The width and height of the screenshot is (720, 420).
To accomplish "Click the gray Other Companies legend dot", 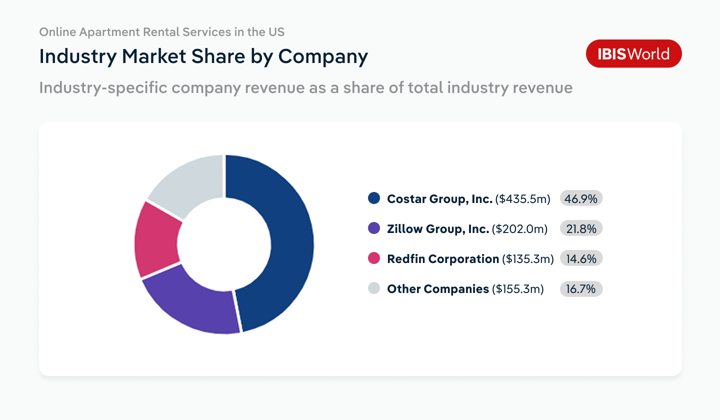I will pos(374,289).
